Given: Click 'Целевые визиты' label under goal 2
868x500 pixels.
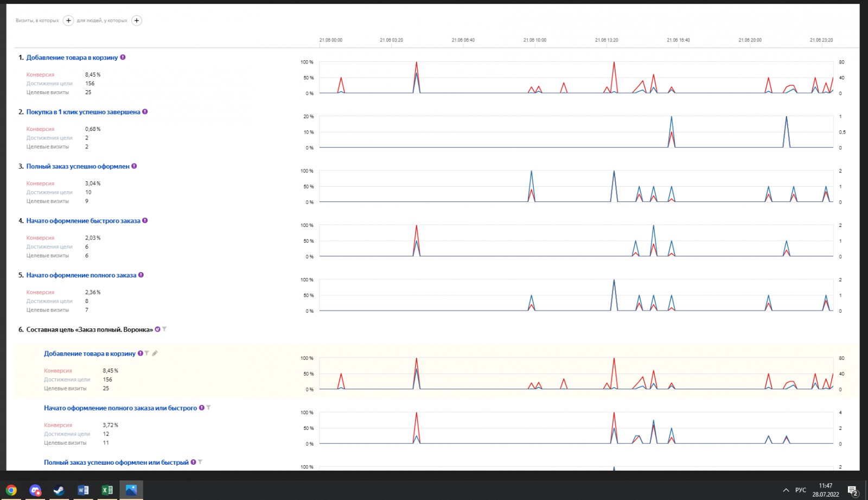Looking at the screenshot, I should pyautogui.click(x=48, y=147).
